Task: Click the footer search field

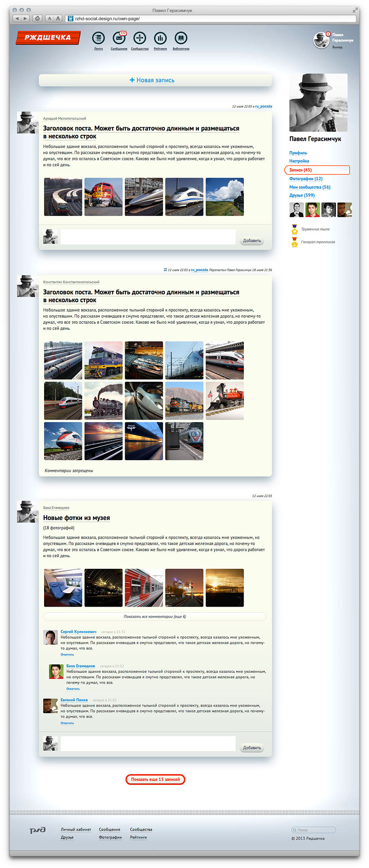Action: 314,830
